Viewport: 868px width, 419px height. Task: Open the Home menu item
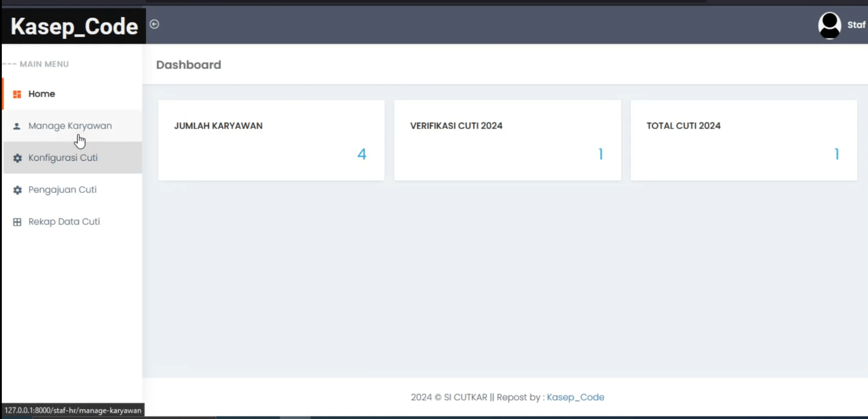72,94
